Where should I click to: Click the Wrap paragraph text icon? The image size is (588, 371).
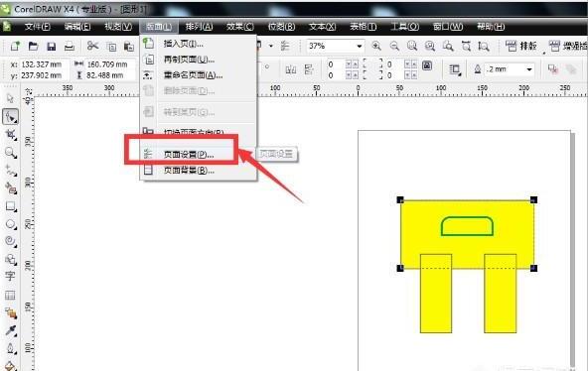455,69
